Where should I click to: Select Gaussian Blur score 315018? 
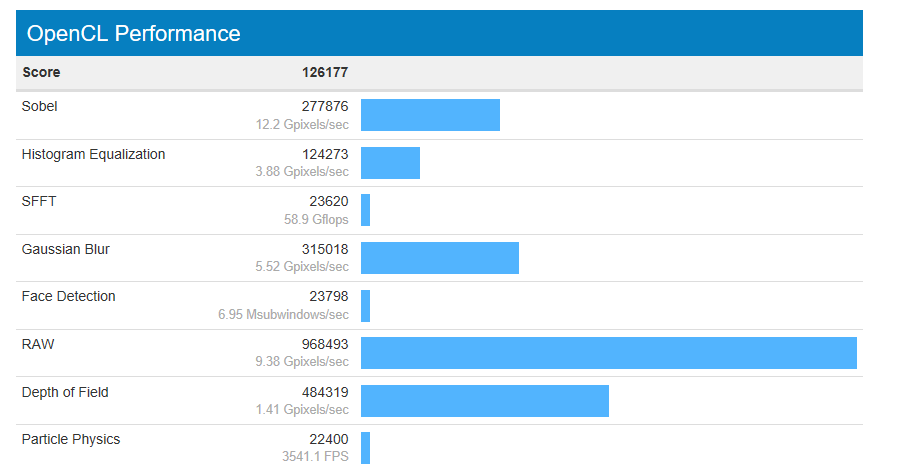pos(325,249)
